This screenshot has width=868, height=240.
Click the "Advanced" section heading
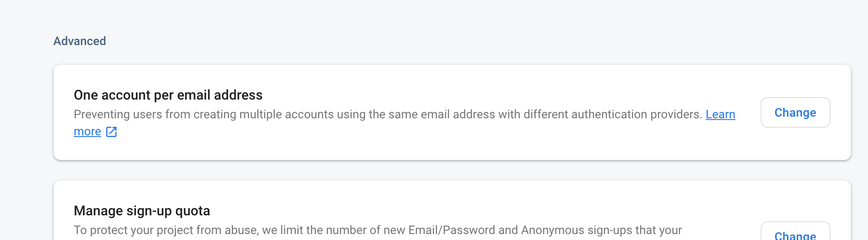click(80, 41)
